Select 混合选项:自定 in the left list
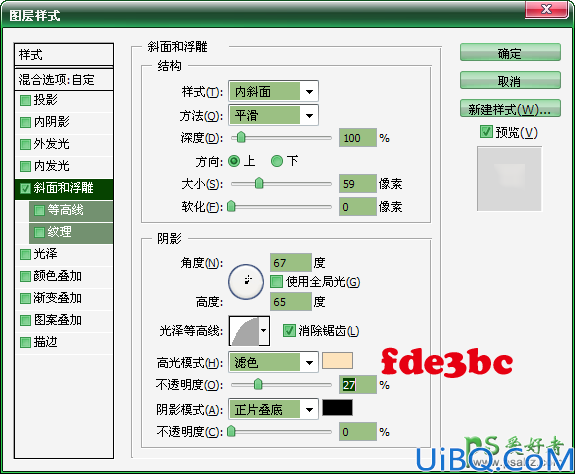 pos(64,79)
